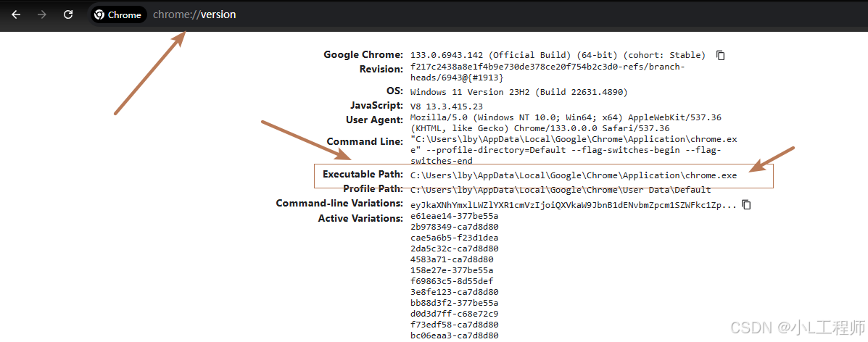Image resolution: width=868 pixels, height=342 pixels.
Task: Click the Command-line Variations eyJkaXNh string
Action: pos(574,205)
